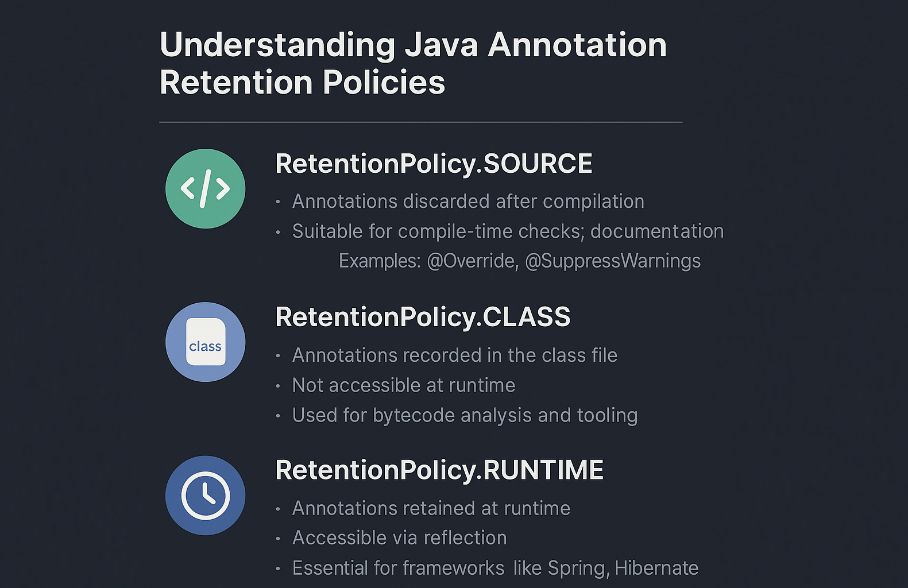Viewport: 908px width, 588px height.
Task: Click the RetentionPolicy.RUNTIME heading
Action: 439,470
